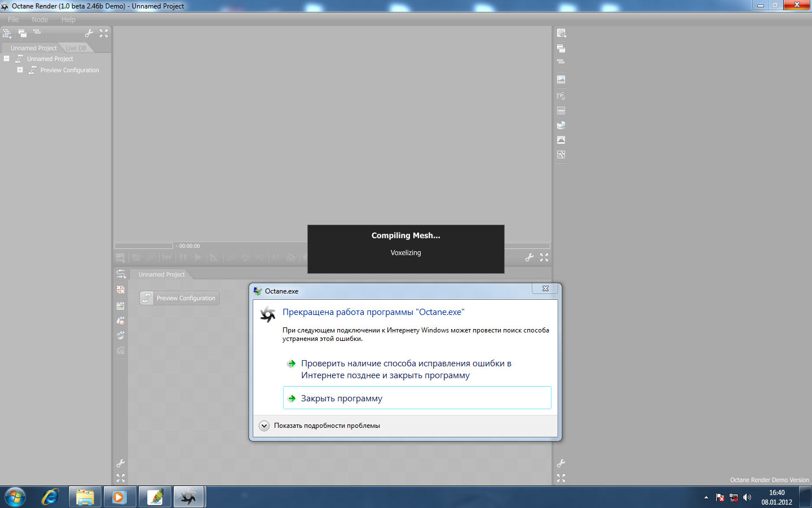Open Windows Explorer from taskbar
812x508 pixels.
85,497
